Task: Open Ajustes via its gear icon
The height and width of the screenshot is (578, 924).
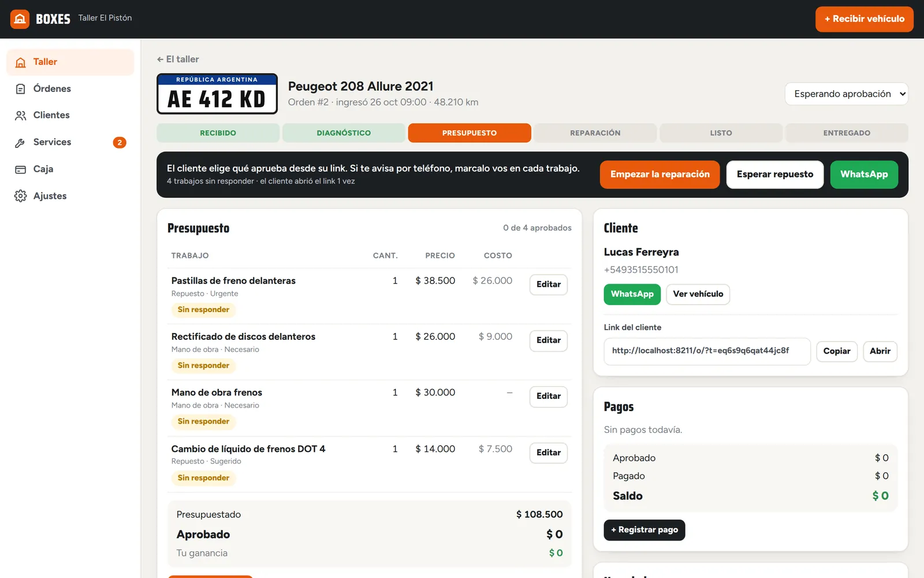Action: 21,196
